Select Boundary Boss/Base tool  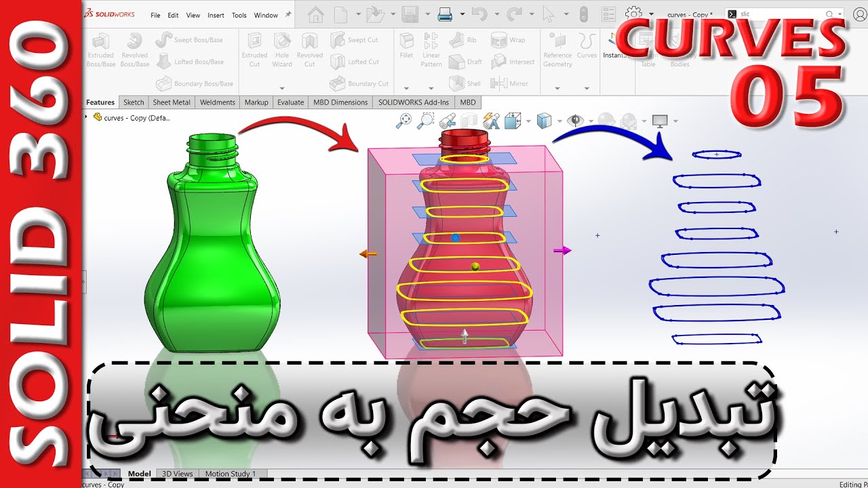194,83
